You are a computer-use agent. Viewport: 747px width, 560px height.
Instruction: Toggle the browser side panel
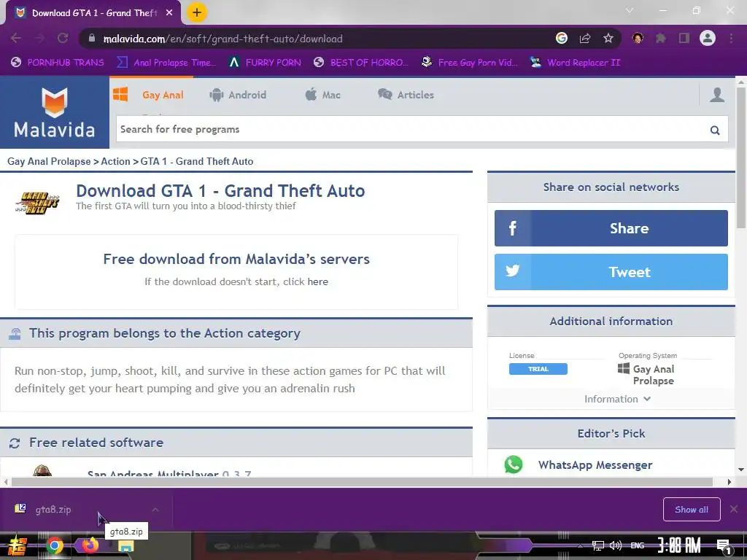(x=684, y=38)
